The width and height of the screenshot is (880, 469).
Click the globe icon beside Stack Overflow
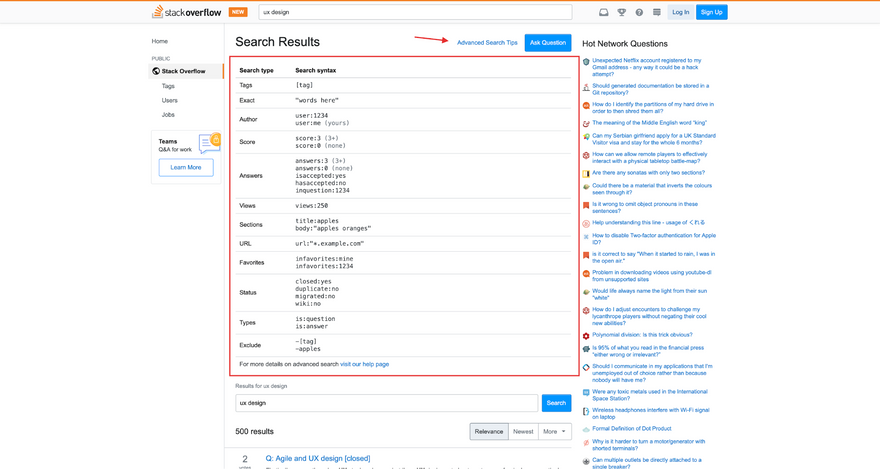(156, 71)
